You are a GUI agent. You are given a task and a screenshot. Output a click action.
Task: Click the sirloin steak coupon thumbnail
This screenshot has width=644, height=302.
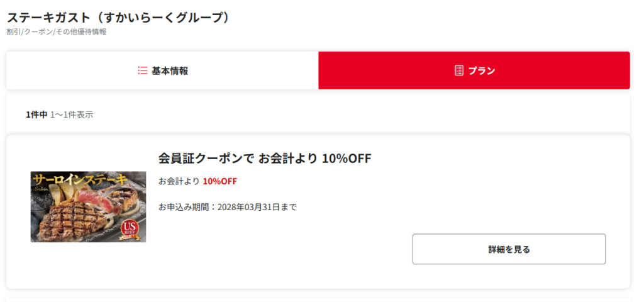[88, 206]
